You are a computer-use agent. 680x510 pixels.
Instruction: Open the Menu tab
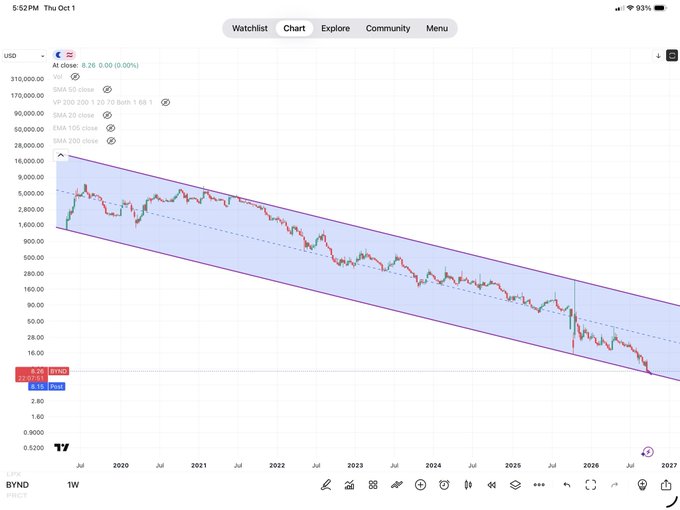(x=437, y=28)
